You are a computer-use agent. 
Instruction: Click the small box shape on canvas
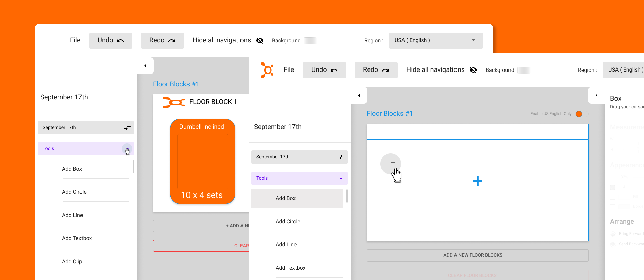pos(393,166)
